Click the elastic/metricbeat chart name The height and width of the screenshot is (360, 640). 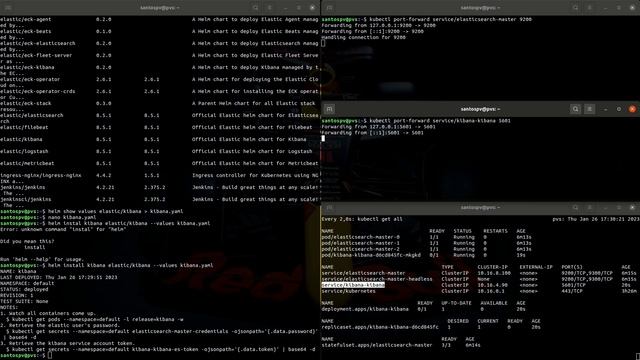click(27, 163)
